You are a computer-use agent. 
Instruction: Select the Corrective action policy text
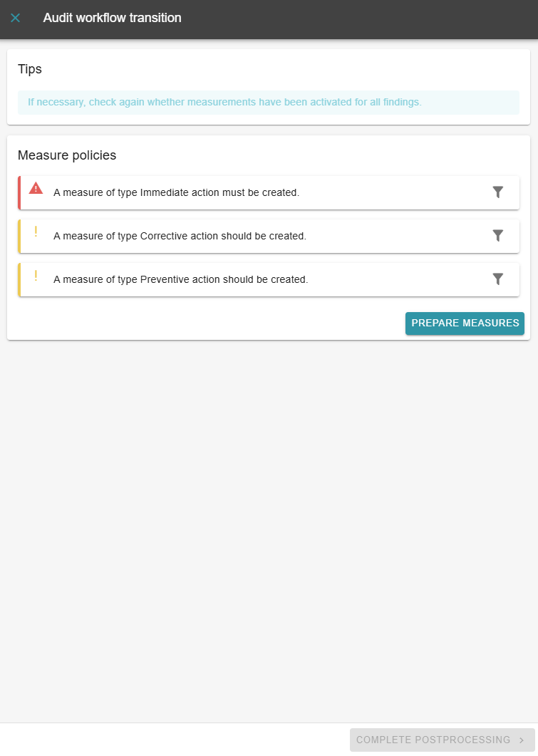pyautogui.click(x=180, y=236)
